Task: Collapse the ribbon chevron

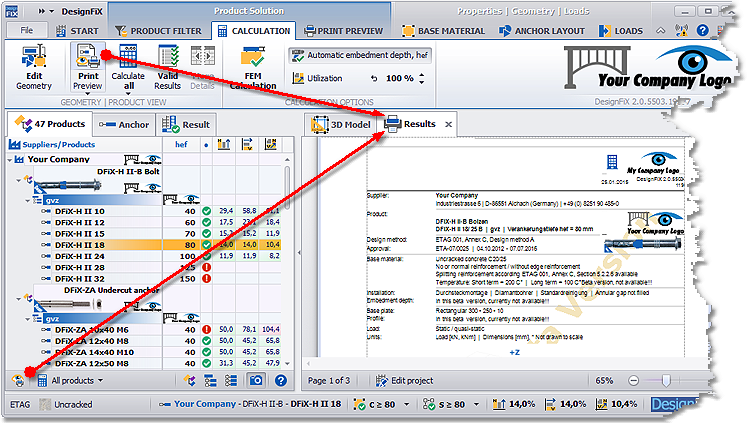Action: click(661, 31)
